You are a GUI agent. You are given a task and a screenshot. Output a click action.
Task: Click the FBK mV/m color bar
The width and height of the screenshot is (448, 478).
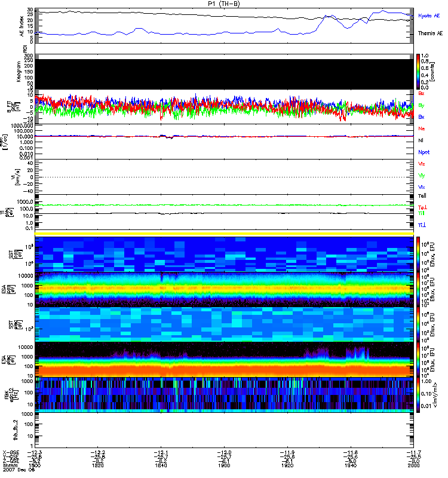point(418,395)
